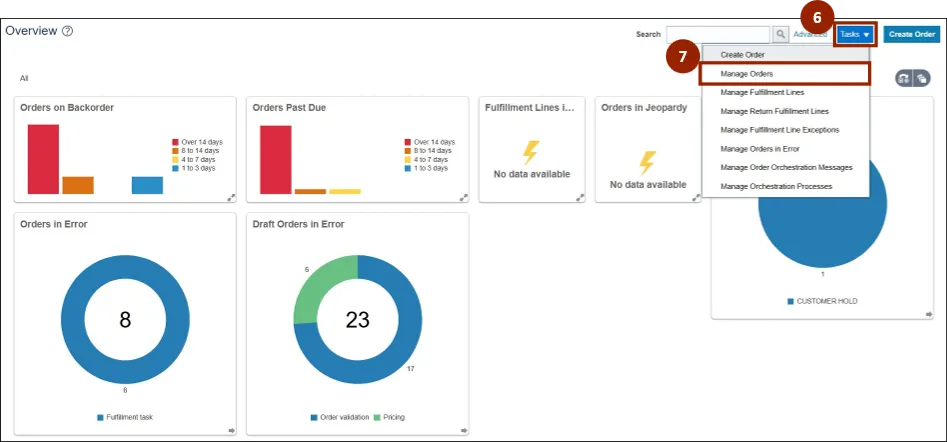Click Fulfillment task legend swatch
This screenshot has width=947, height=442.
(100, 417)
